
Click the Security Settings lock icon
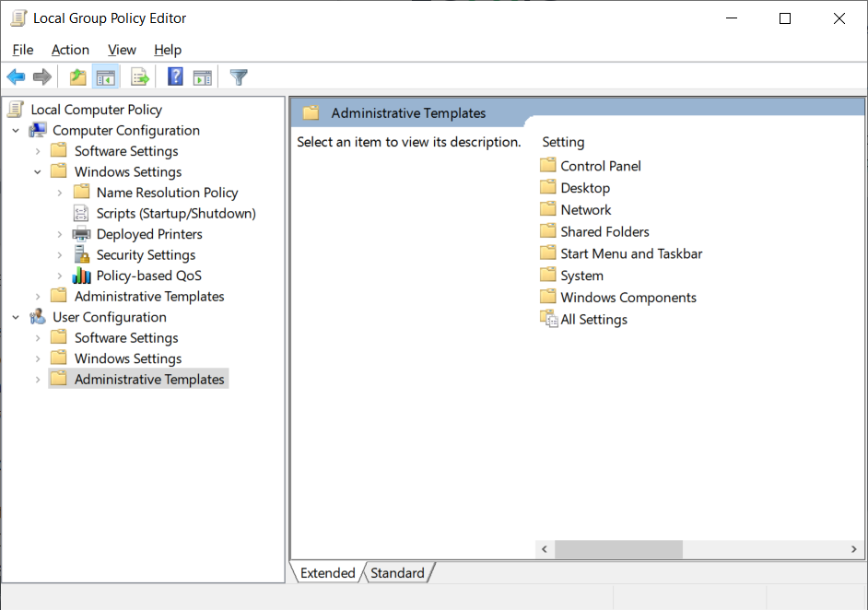click(81, 254)
